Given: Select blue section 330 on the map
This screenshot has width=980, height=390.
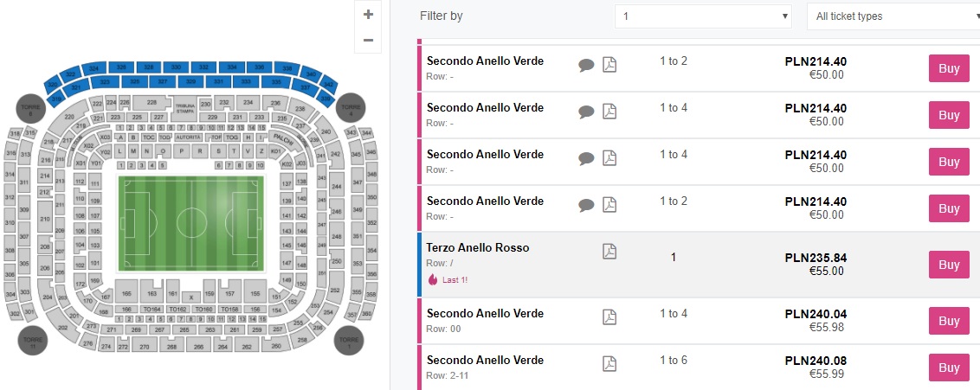Looking at the screenshot, I should tap(176, 67).
